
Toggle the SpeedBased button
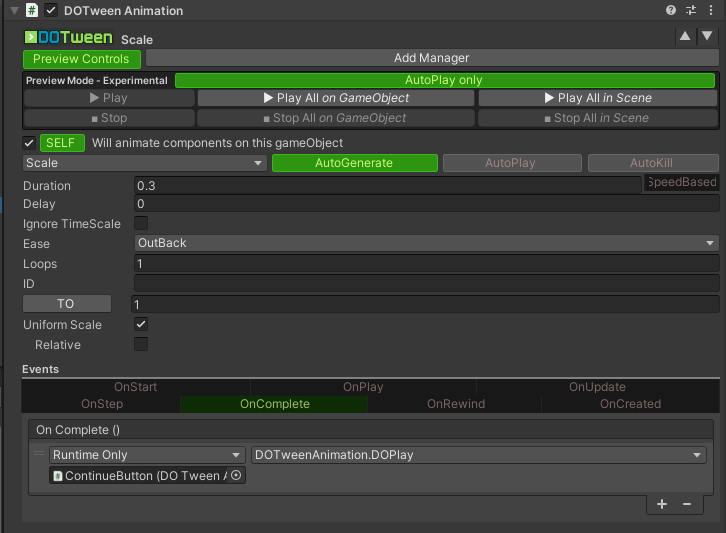pyautogui.click(x=682, y=182)
